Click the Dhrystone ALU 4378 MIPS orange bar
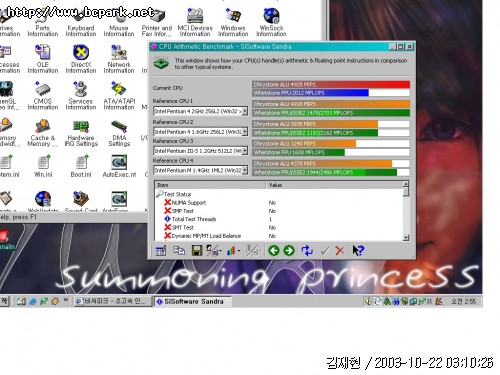500x375 pixels. click(x=322, y=164)
